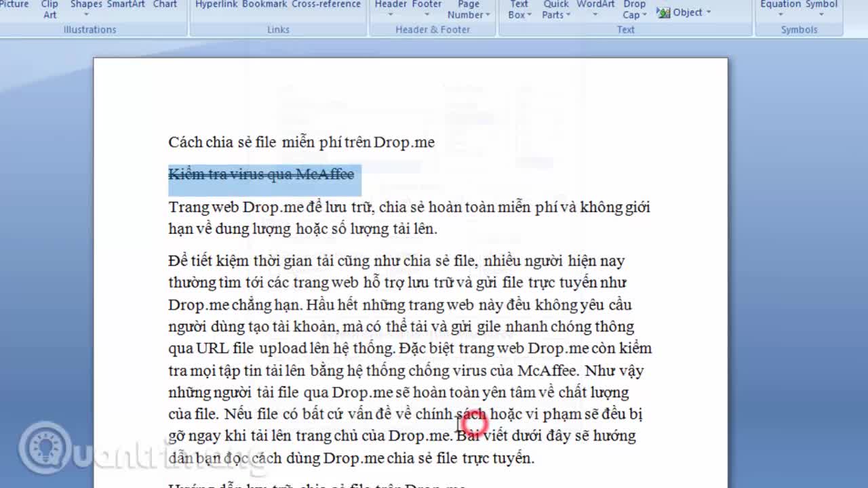The height and width of the screenshot is (488, 868).
Task: Insert a Chart from the ribbon
Action: coord(165,5)
